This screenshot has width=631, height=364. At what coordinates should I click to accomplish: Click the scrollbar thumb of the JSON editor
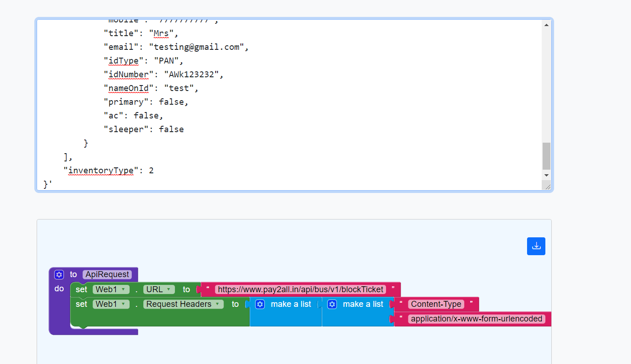pos(546,155)
